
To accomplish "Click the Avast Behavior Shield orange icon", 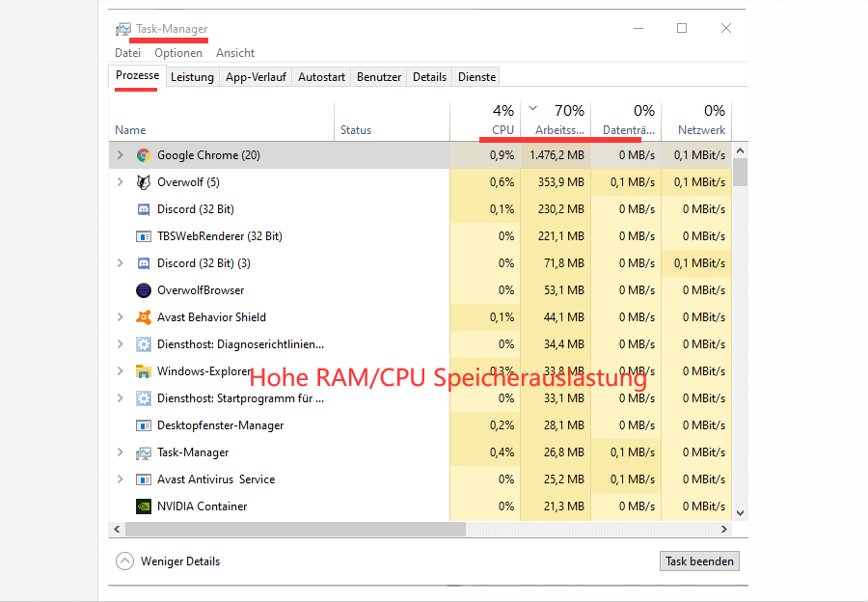I will [x=143, y=316].
